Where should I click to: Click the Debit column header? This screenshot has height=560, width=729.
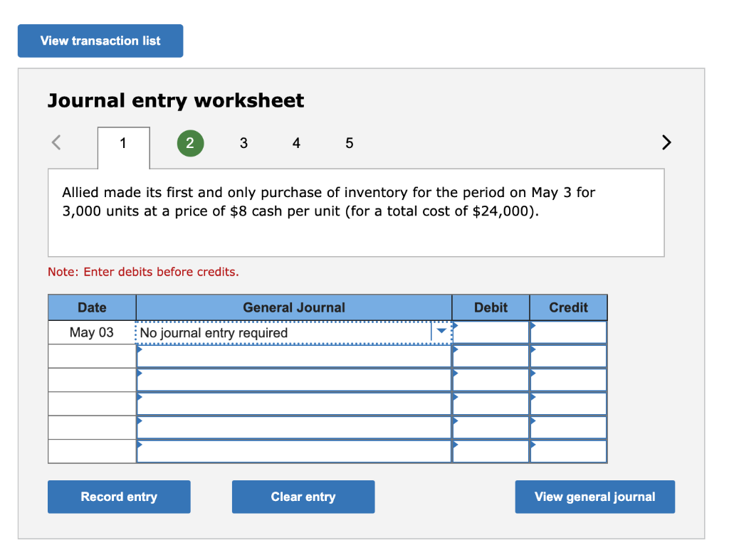coord(491,307)
